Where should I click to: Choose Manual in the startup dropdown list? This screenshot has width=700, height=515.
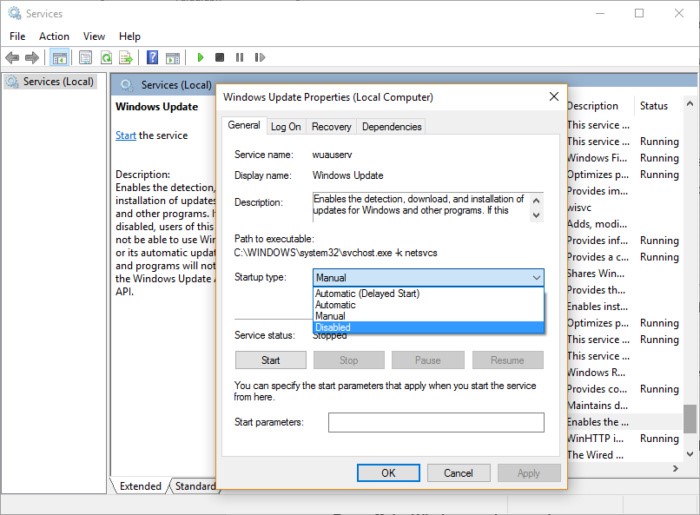428,316
